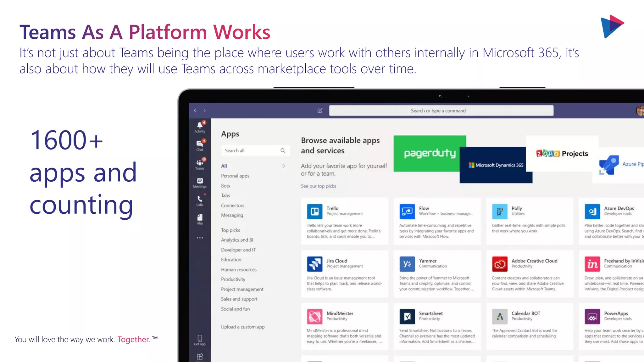Select Personal apps category
644x362 pixels.
pos(235,176)
